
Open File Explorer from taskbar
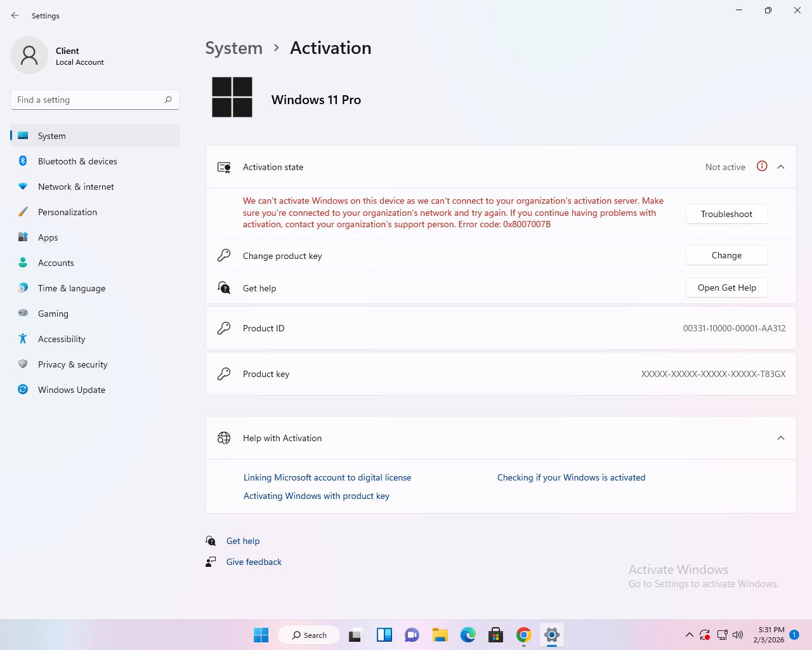[440, 635]
